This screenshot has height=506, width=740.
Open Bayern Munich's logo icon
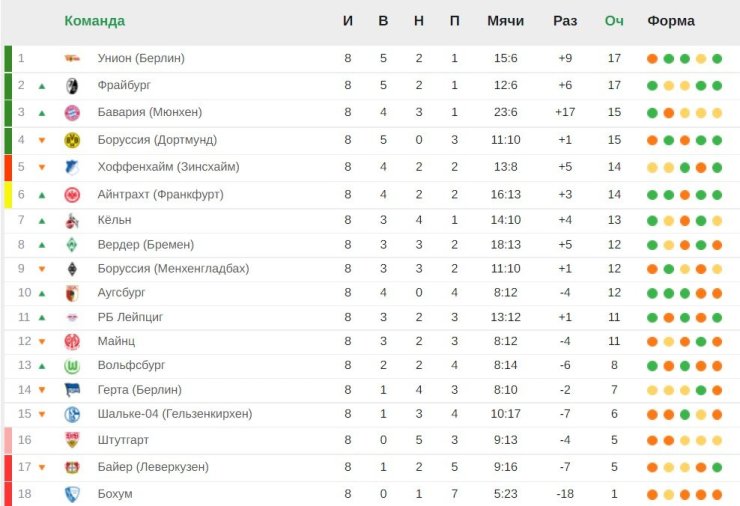pos(72,113)
